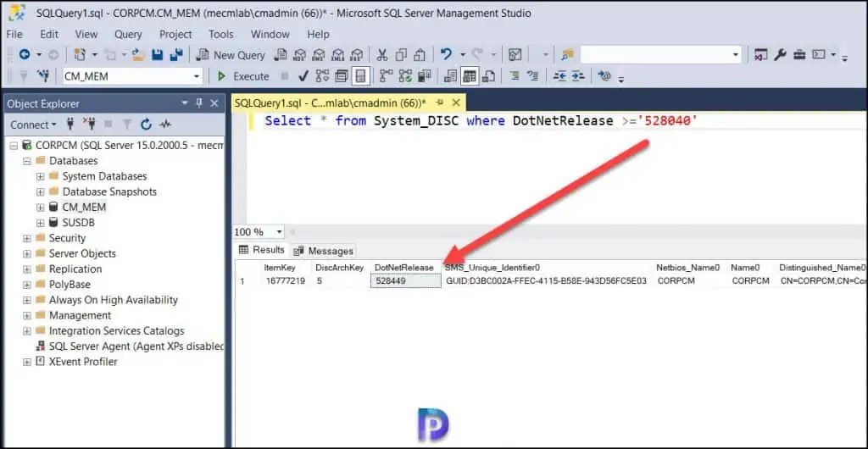Open the Project menu

[x=175, y=34]
